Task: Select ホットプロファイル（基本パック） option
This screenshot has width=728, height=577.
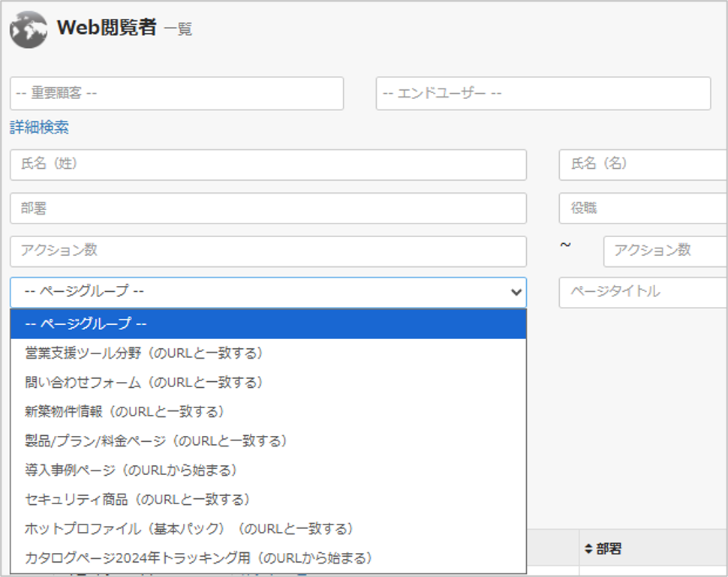Action: coord(268,529)
